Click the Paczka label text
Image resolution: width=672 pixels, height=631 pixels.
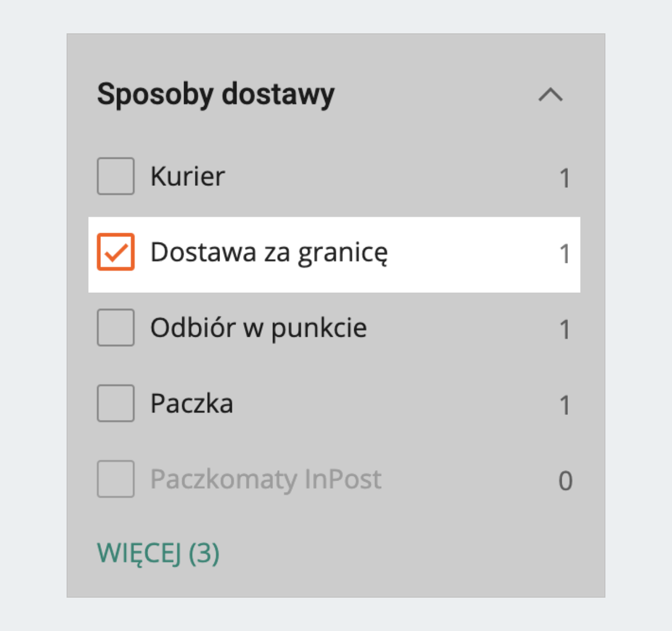192,404
